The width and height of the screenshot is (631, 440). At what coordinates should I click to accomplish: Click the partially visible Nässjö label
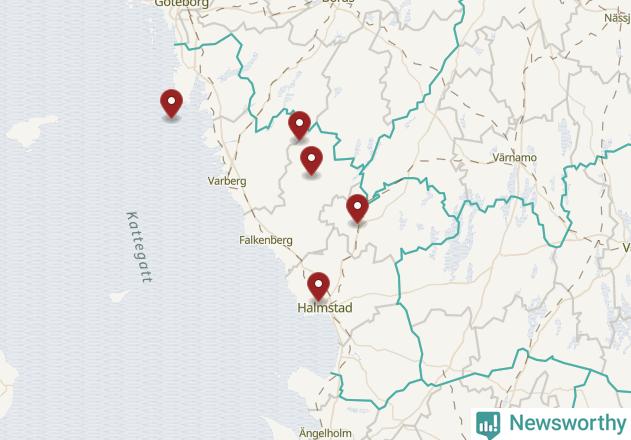(617, 18)
